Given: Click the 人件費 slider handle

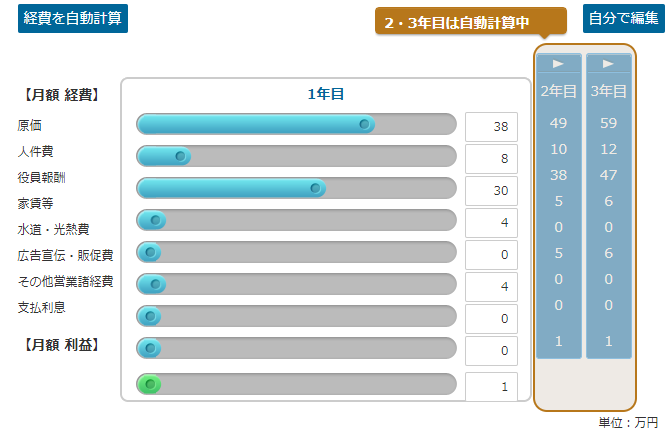Looking at the screenshot, I should coord(180,156).
